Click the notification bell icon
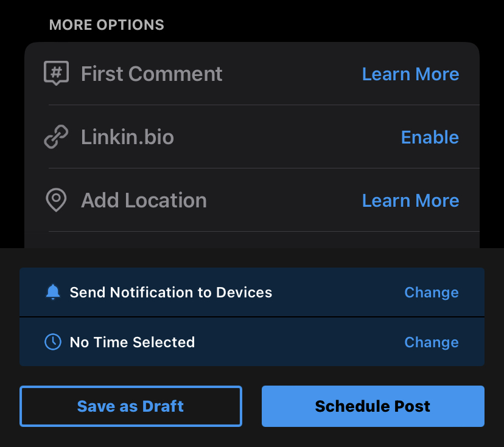The width and height of the screenshot is (504, 447). [x=53, y=293]
